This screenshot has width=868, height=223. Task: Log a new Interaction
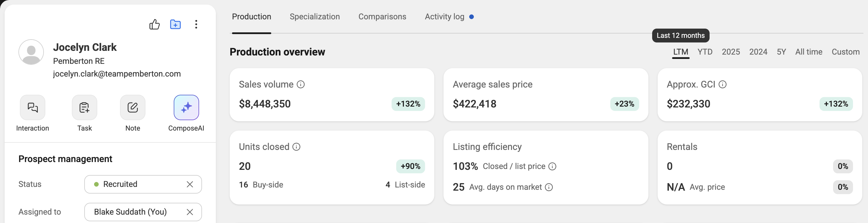click(x=33, y=107)
